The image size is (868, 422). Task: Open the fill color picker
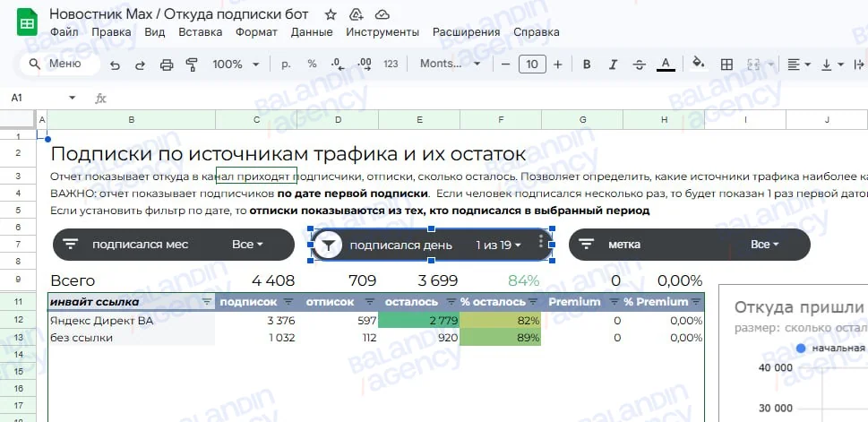699,63
